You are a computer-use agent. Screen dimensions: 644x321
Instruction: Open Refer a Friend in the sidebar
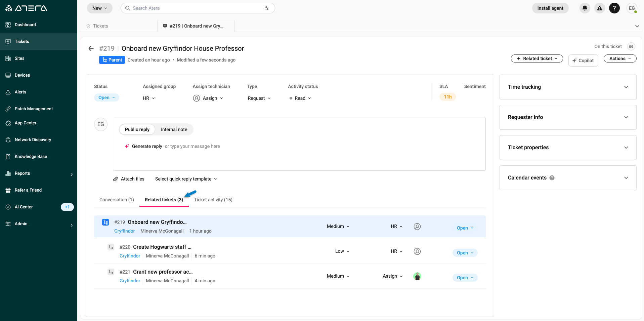tap(39, 190)
